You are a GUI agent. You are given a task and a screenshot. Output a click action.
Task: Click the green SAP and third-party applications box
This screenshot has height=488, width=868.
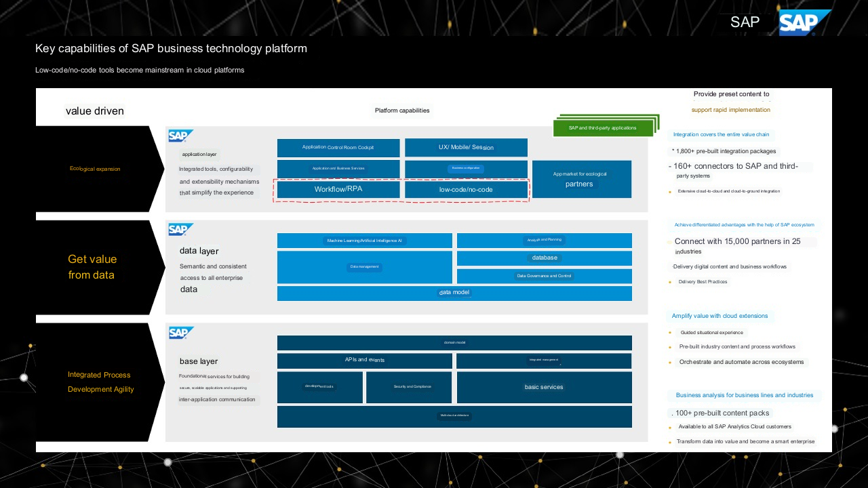click(602, 127)
